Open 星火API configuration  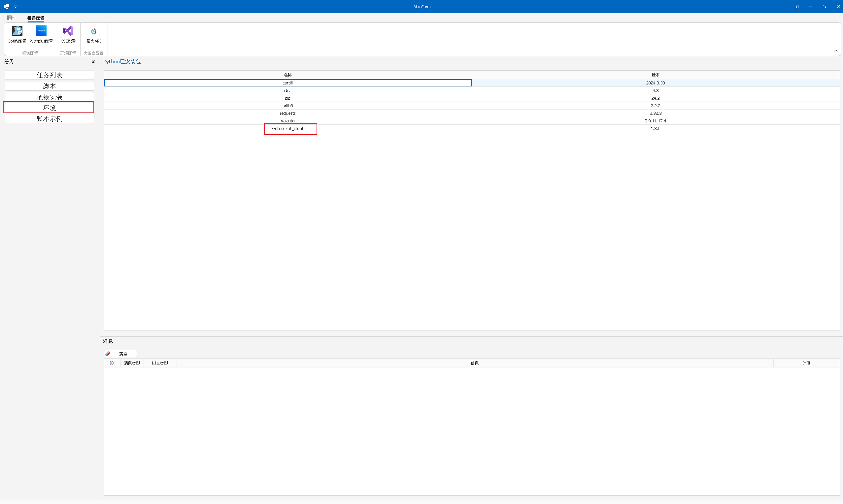click(93, 34)
